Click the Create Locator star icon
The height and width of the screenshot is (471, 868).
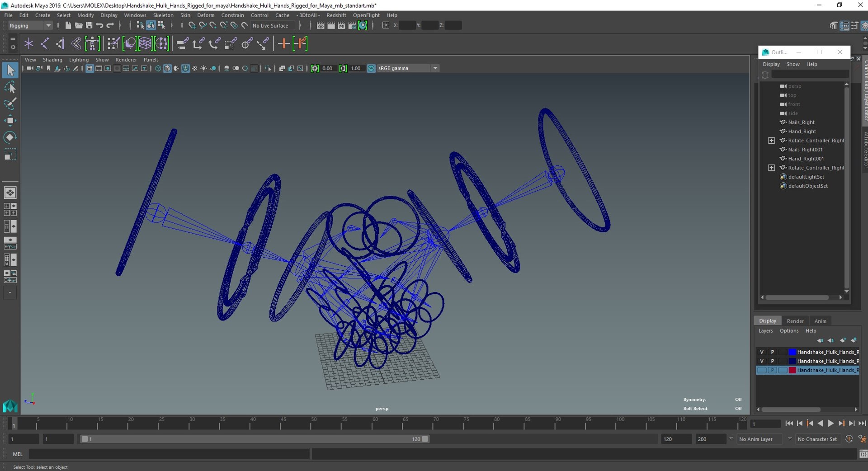pos(29,43)
